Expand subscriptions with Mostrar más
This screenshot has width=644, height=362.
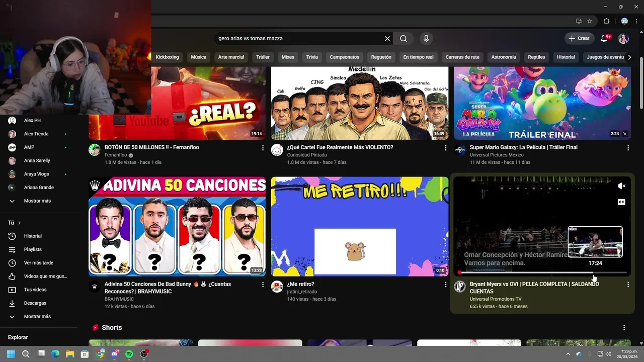click(x=39, y=201)
